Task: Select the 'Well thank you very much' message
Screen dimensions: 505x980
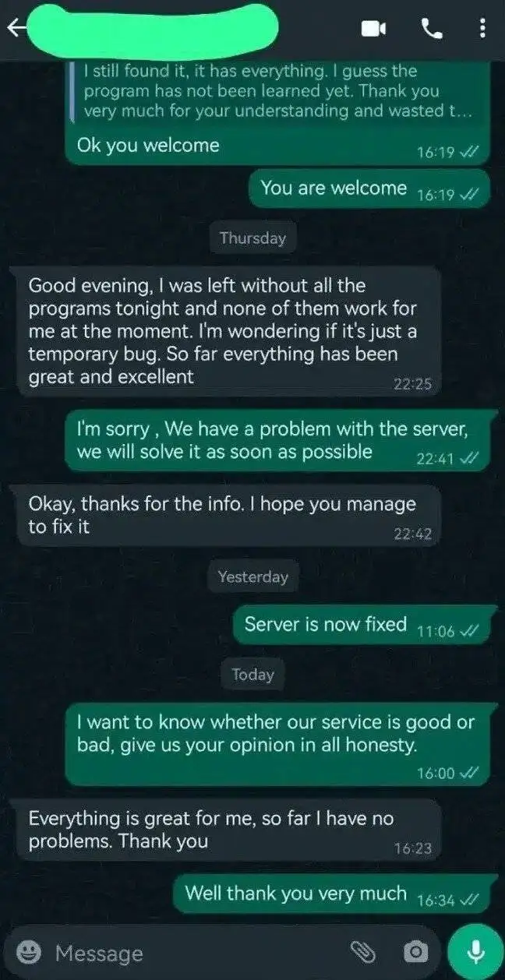Action: 337,894
